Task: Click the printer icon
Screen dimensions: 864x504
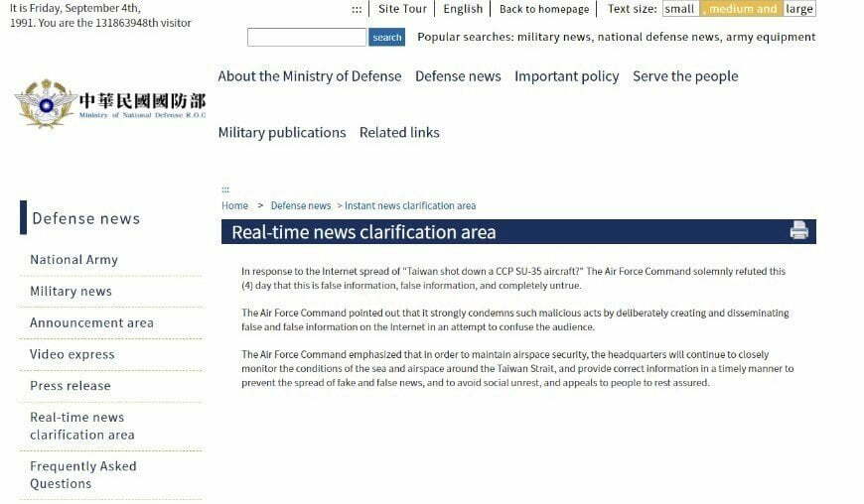Action: (798, 231)
